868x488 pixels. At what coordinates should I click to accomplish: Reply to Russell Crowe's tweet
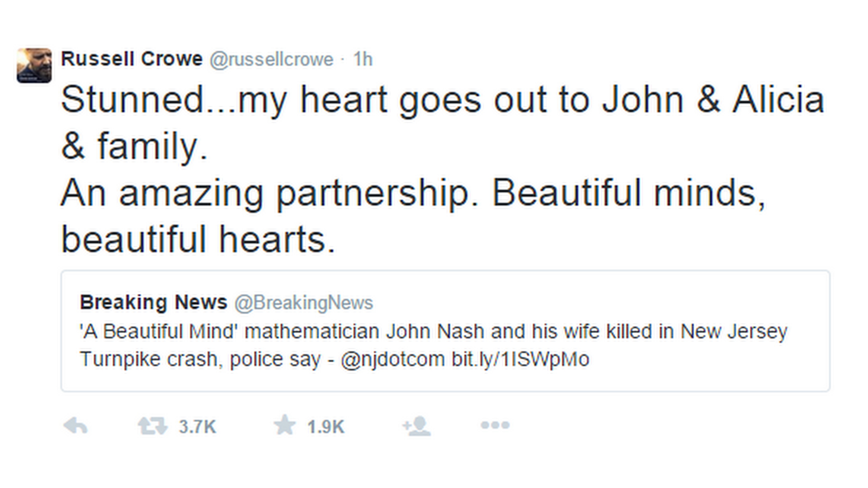click(x=75, y=426)
